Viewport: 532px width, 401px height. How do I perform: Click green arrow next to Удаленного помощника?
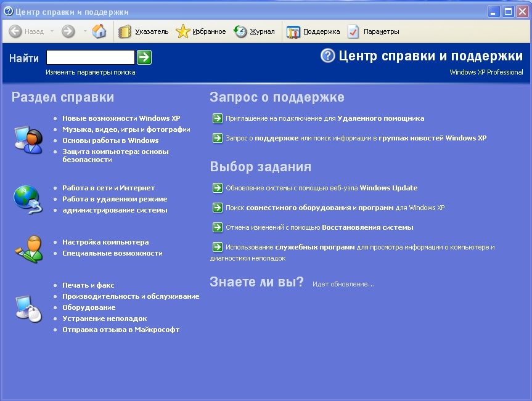(217, 118)
